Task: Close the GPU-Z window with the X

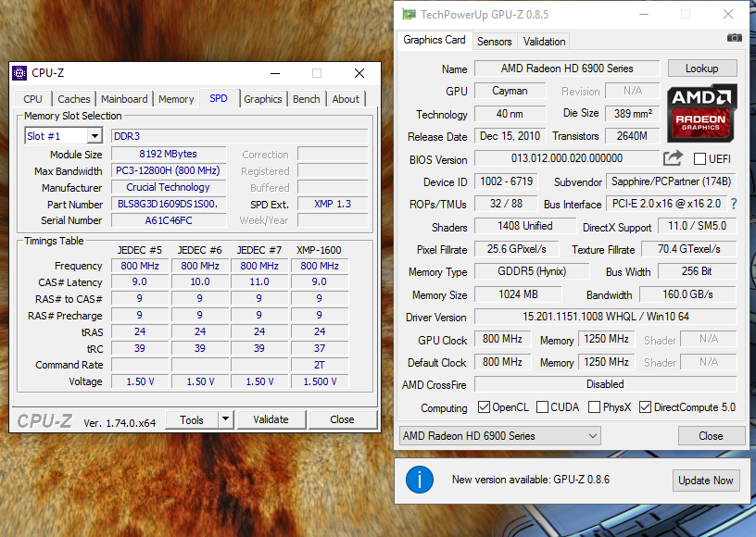Action: 728,15
